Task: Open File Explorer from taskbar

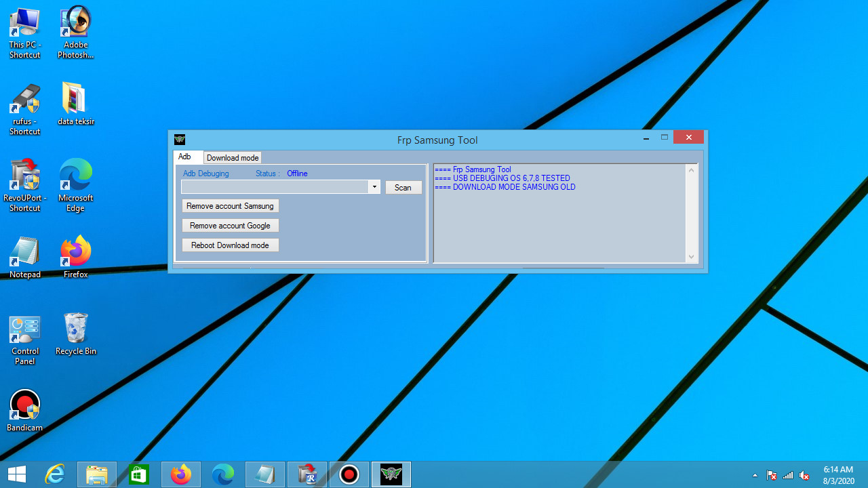Action: (x=97, y=474)
